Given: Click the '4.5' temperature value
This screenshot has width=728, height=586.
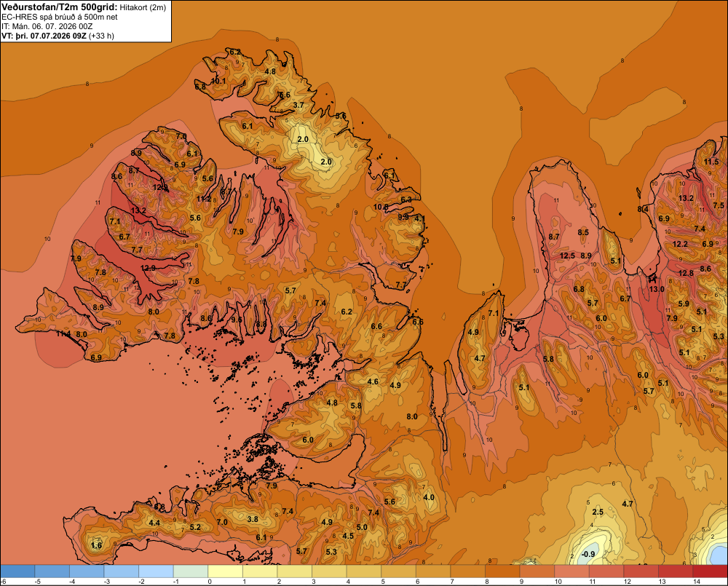Looking at the screenshot, I should point(348,536).
